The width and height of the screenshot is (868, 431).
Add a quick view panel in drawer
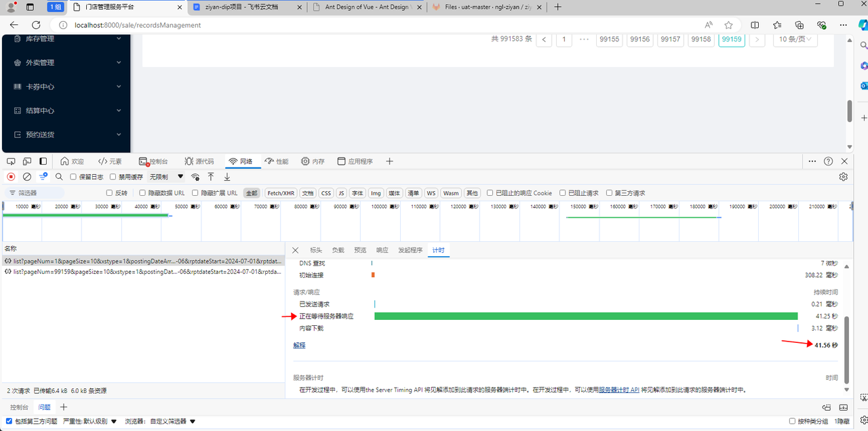(64, 407)
